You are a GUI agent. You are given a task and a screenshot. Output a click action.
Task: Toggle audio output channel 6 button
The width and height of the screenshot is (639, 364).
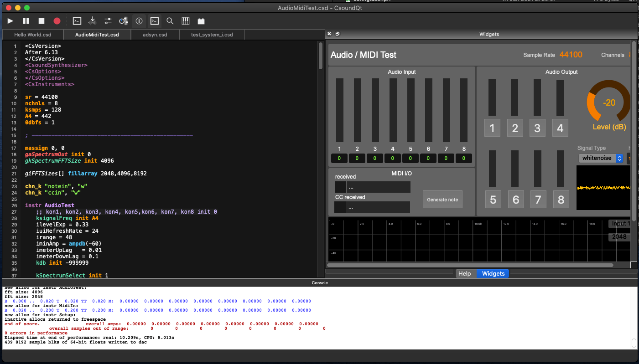515,199
